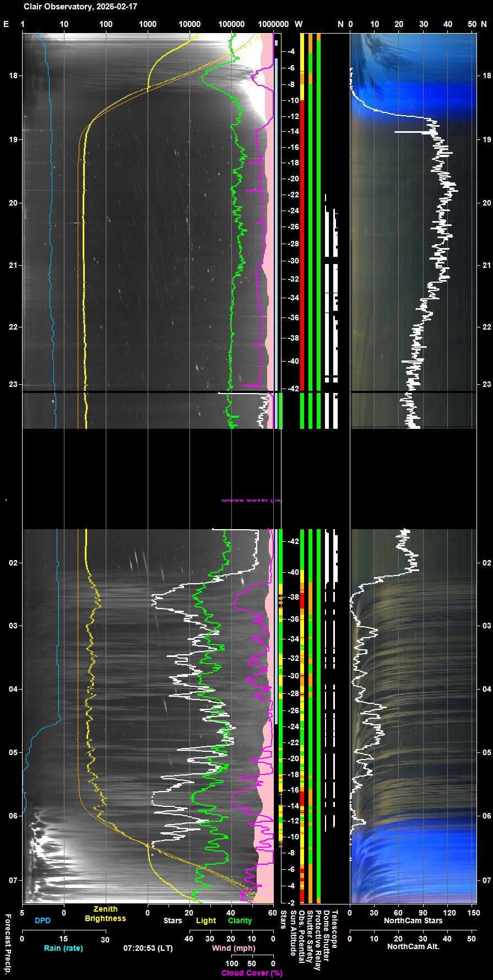Click the Clair Observatory date title
This screenshot has width=493, height=980.
coord(80,7)
